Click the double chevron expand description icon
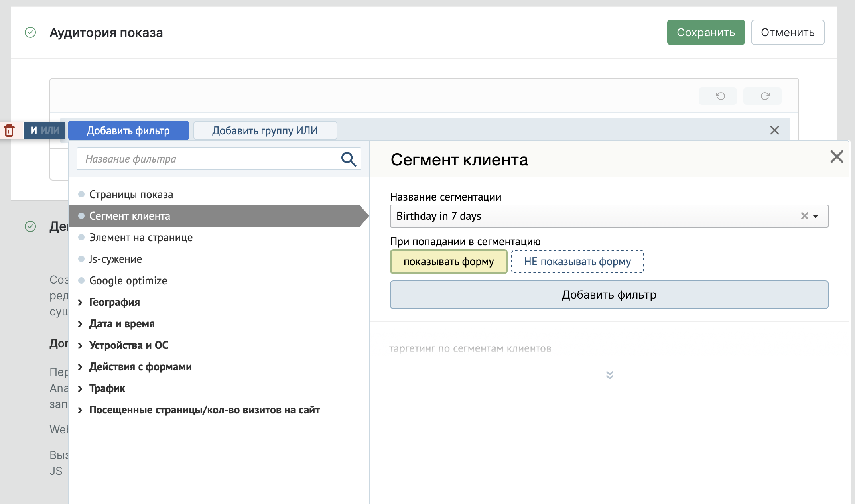The width and height of the screenshot is (855, 504). coord(609,375)
